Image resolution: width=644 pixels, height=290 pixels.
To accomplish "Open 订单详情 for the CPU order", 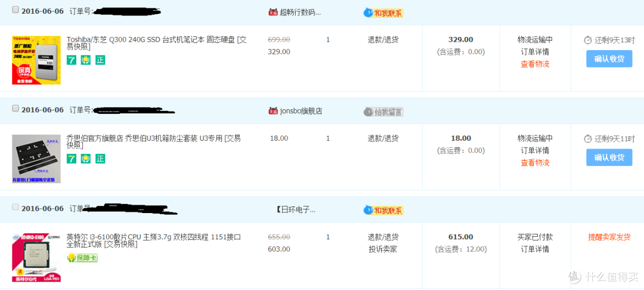I will [x=535, y=249].
